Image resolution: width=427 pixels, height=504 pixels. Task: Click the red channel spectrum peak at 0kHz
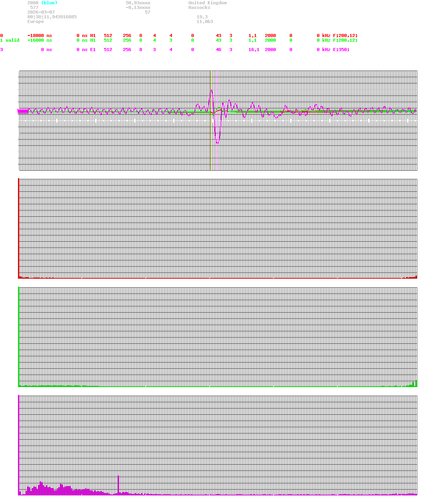[18, 230]
